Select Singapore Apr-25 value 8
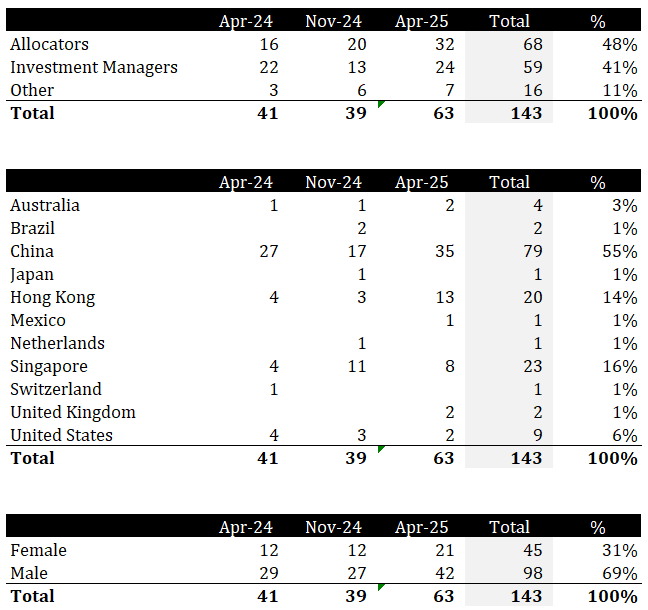The width and height of the screenshot is (648, 610). pos(450,367)
